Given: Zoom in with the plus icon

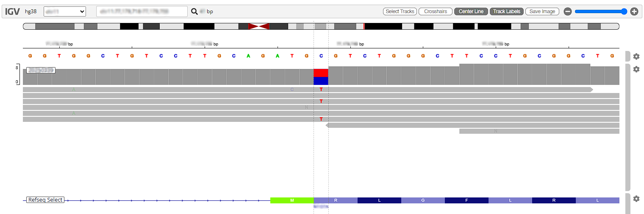Looking at the screenshot, I should (x=634, y=11).
